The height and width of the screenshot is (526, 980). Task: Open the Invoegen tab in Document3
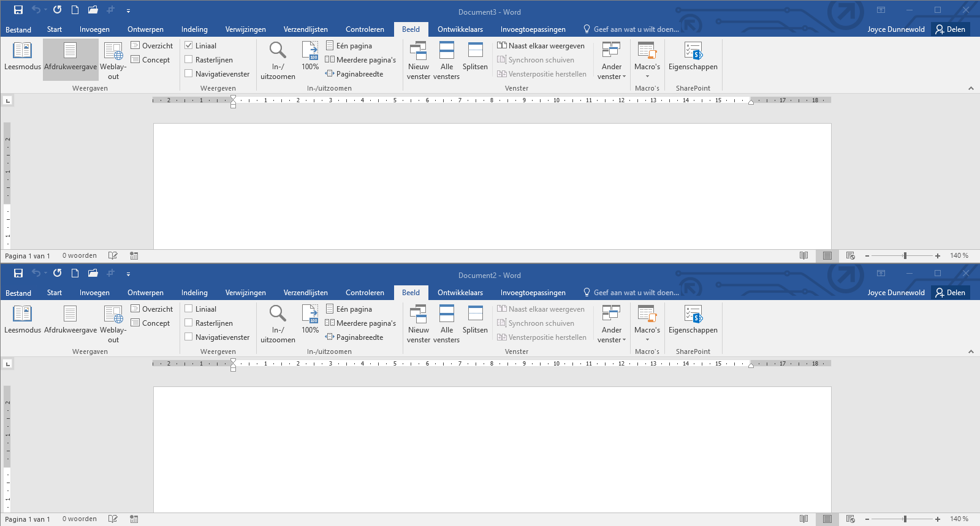coord(94,29)
